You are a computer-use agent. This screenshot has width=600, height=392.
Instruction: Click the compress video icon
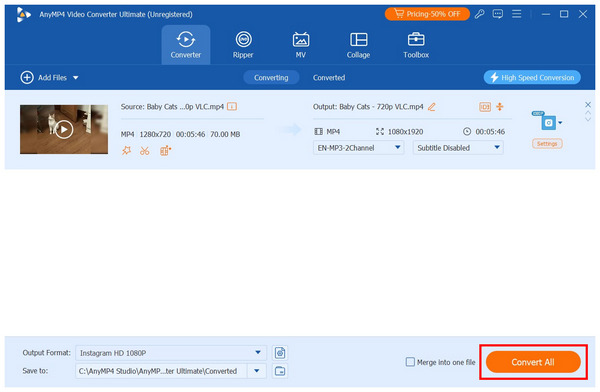click(500, 106)
